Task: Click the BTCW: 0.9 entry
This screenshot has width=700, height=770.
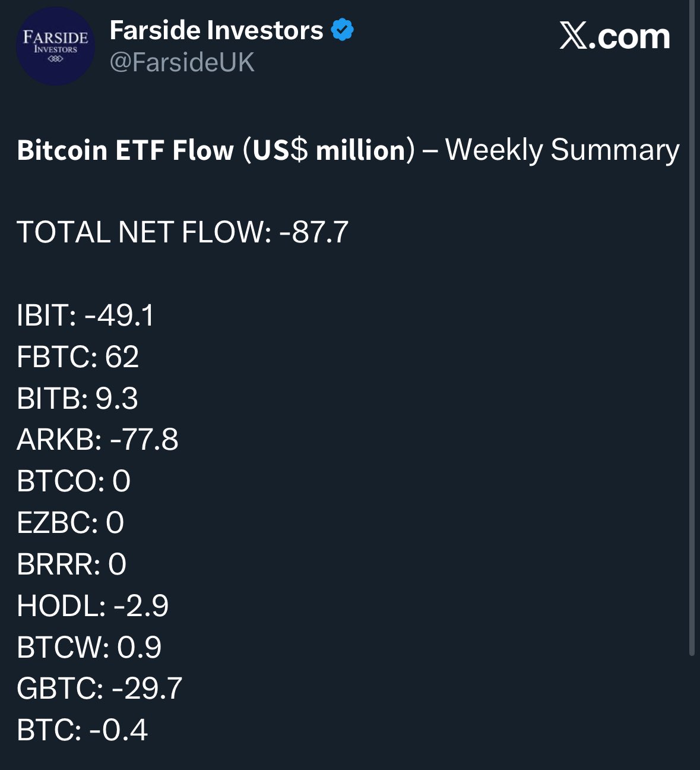Action: pyautogui.click(x=89, y=648)
